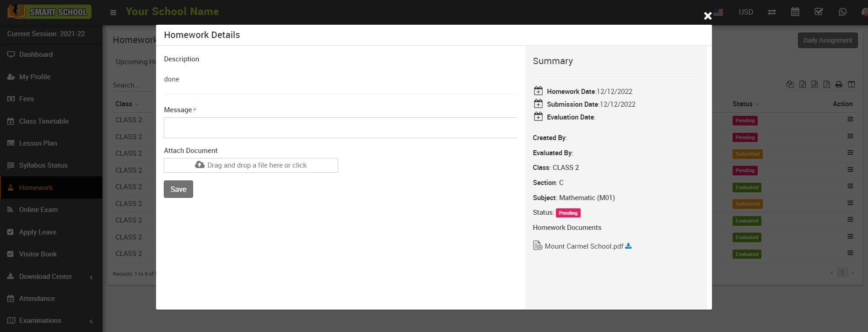Open the USD currency dropdown

(x=746, y=12)
